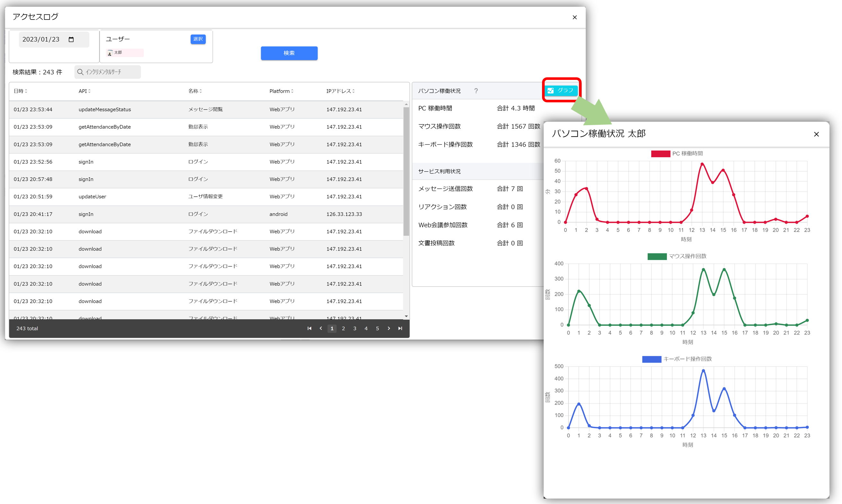
Task: Select page 5 in pagination
Action: click(377, 329)
